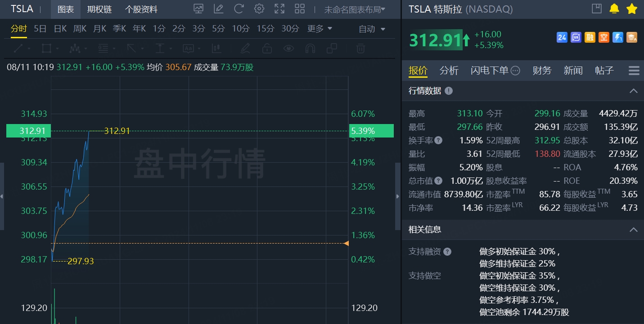Select the freehand pencil brush tool
Image resolution: width=644 pixels, height=324 pixels.
click(245, 48)
